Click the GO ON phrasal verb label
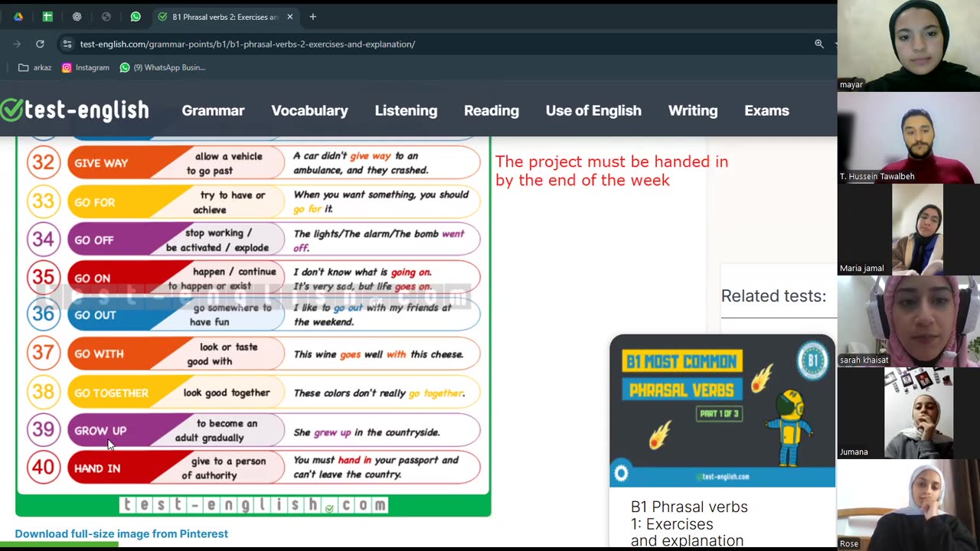 (92, 278)
